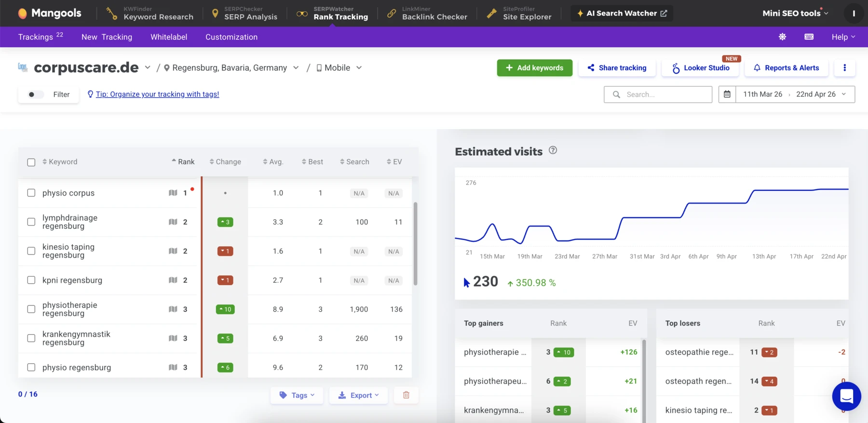Open the live chat bubble
868x423 pixels.
click(846, 396)
